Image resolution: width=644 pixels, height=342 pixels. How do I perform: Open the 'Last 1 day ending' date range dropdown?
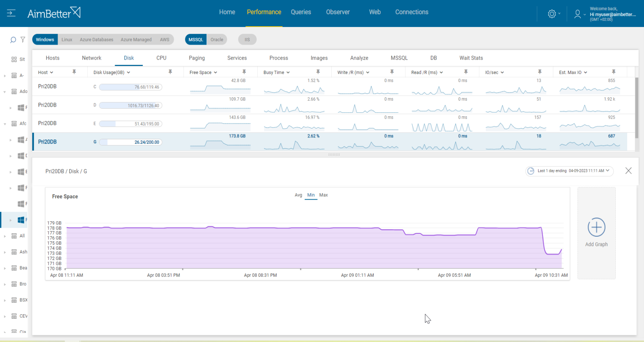click(570, 171)
